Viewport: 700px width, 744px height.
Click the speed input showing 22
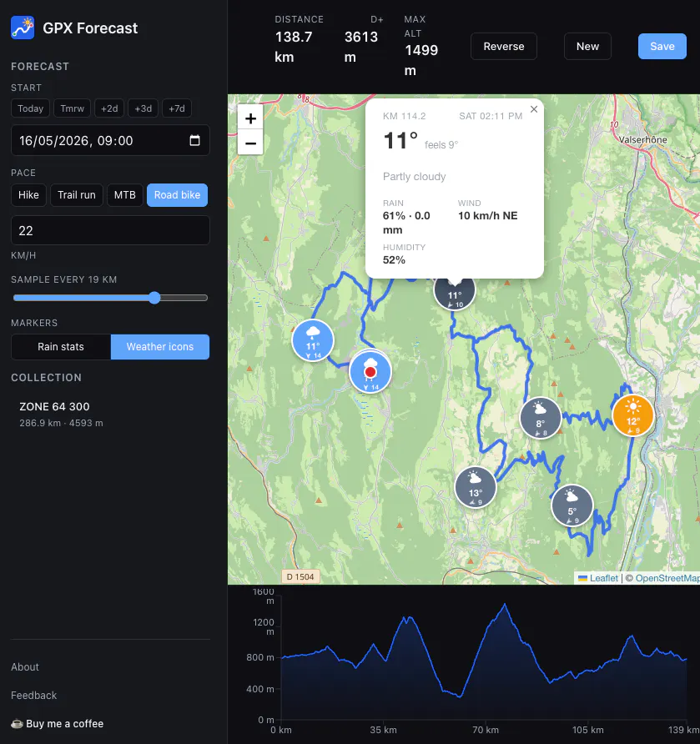click(110, 230)
